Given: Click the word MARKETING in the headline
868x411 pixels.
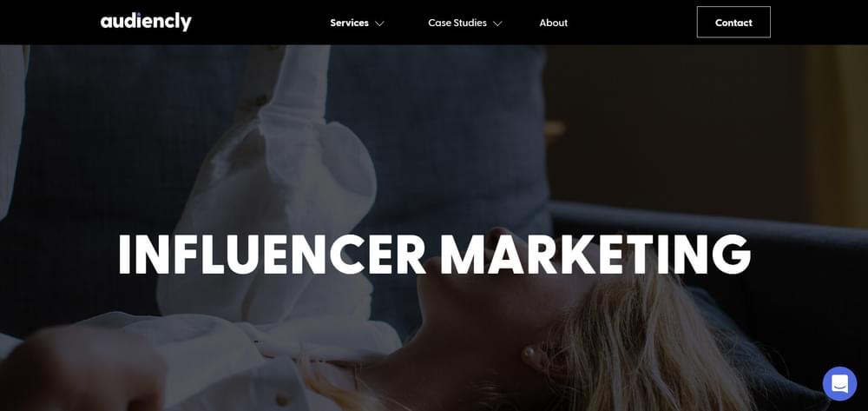Looking at the screenshot, I should [x=595, y=255].
